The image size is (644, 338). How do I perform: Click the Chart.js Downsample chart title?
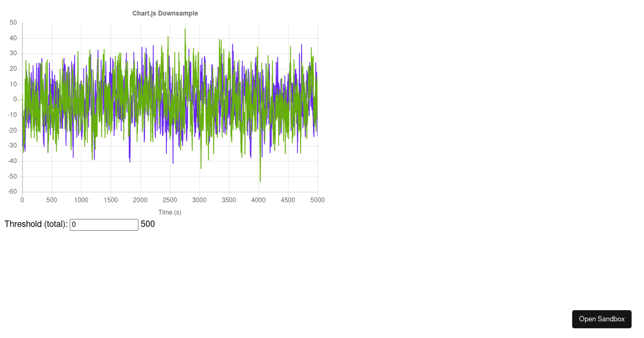pos(165,13)
